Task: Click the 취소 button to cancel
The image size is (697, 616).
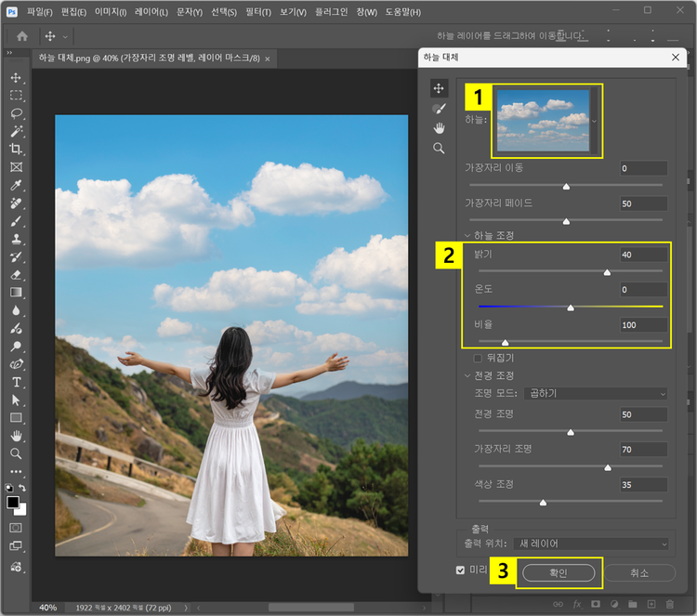Action: [x=639, y=572]
